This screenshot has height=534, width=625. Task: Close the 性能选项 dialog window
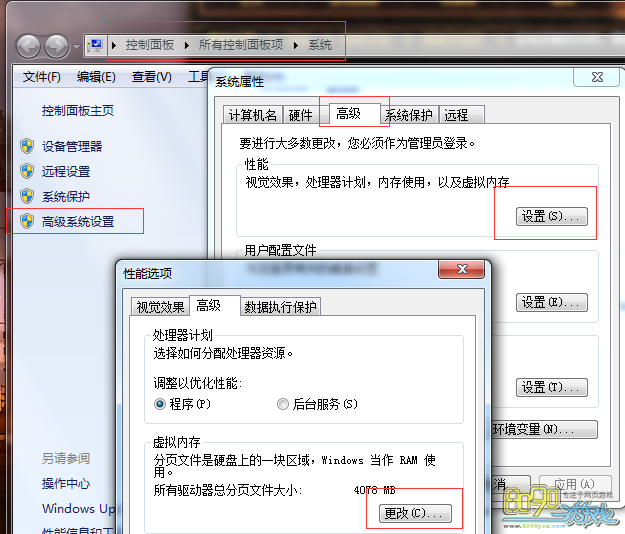tap(463, 271)
